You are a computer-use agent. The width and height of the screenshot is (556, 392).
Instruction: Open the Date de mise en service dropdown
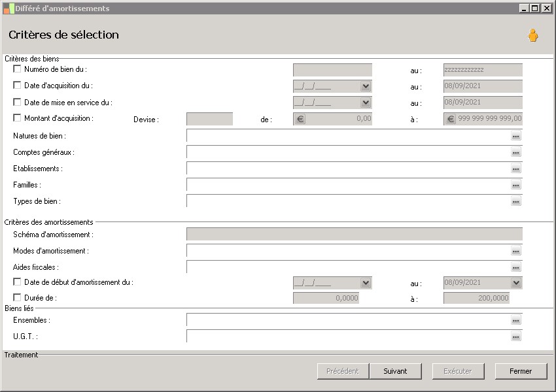click(x=365, y=103)
